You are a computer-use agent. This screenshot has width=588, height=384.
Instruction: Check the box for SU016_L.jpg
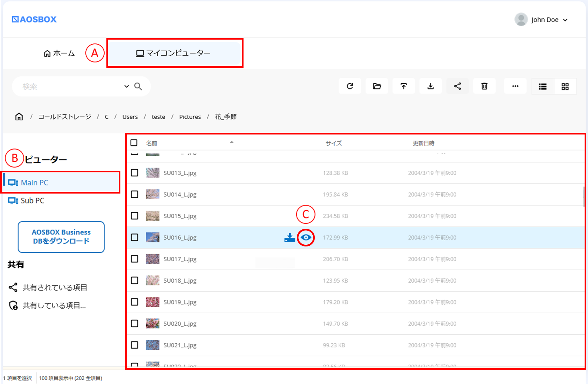135,237
